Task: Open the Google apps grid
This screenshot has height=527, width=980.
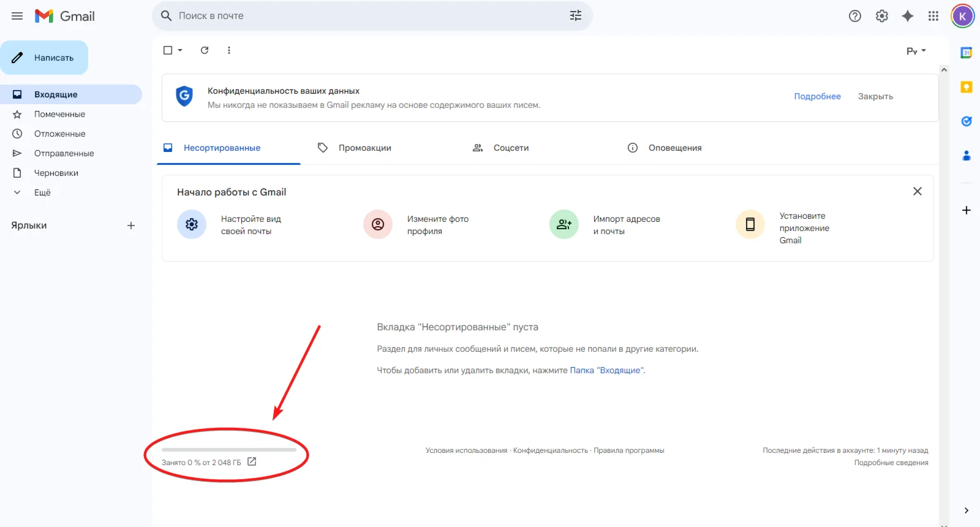Action: coord(933,16)
